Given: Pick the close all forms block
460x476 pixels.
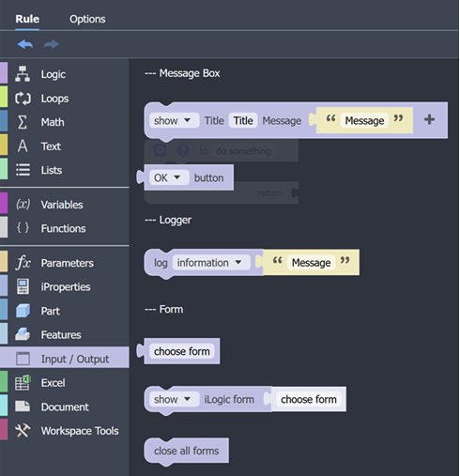Looking at the screenshot, I should pyautogui.click(x=187, y=451).
